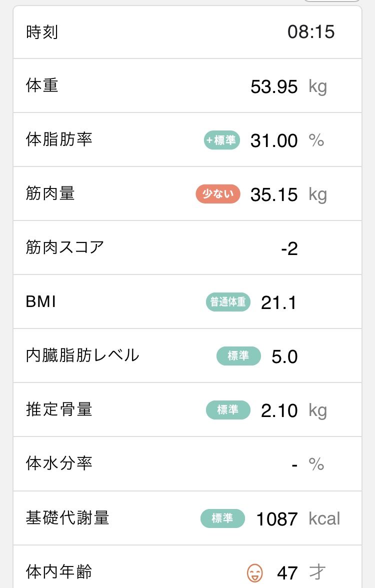Image resolution: width=375 pixels, height=588 pixels.
Task: Tap the red 少ない badge for 筋肉量
Action: (218, 194)
